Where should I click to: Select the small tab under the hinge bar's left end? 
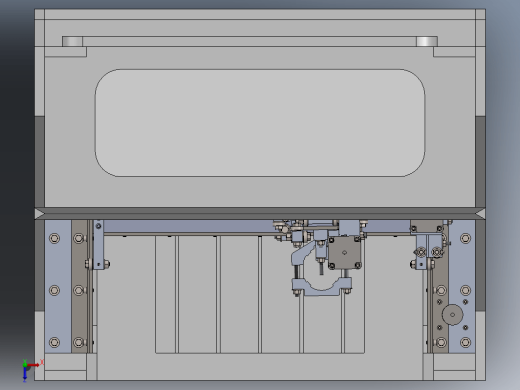(x=66, y=52)
